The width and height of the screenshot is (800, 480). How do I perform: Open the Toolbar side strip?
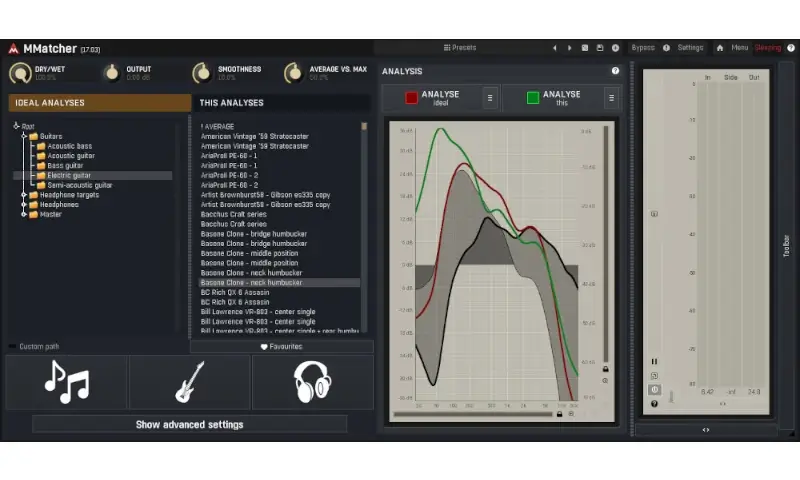click(x=786, y=246)
